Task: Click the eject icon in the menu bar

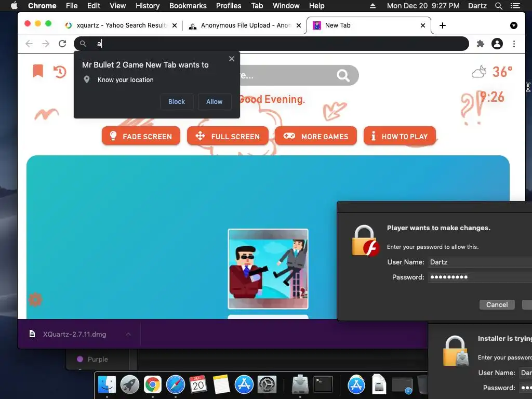Action: [x=373, y=6]
